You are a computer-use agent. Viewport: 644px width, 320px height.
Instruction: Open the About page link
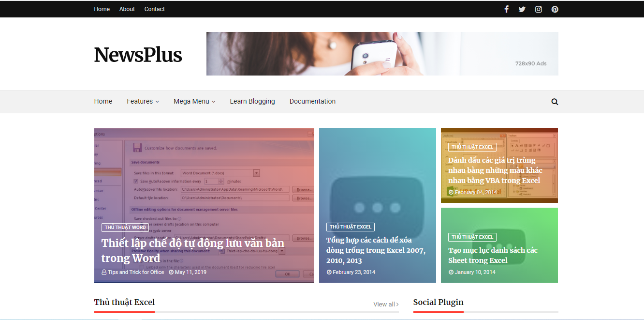(x=127, y=9)
